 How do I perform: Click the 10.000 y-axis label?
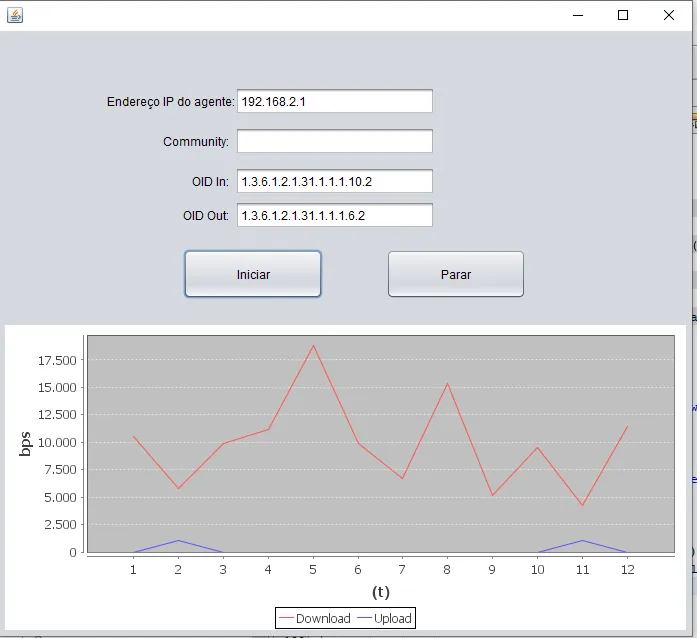tap(57, 442)
